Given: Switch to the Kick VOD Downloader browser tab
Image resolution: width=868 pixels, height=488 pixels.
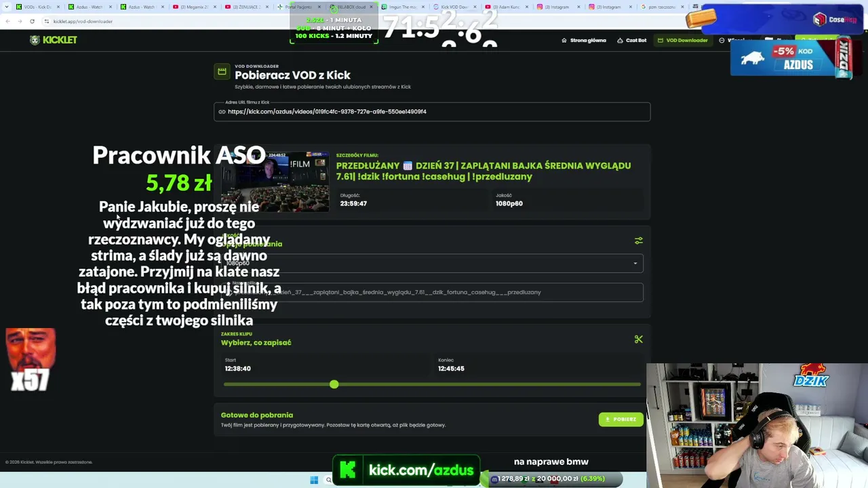Looking at the screenshot, I should (x=454, y=7).
